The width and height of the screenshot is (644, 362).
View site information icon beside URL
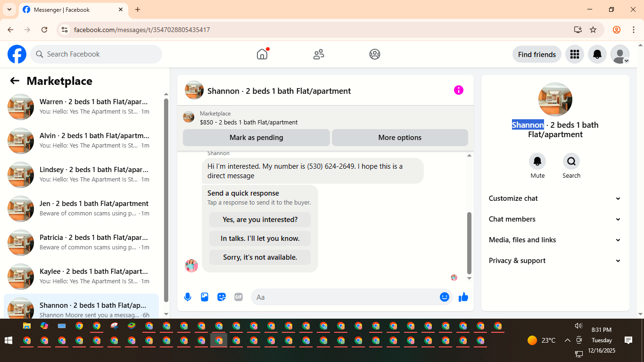65,30
